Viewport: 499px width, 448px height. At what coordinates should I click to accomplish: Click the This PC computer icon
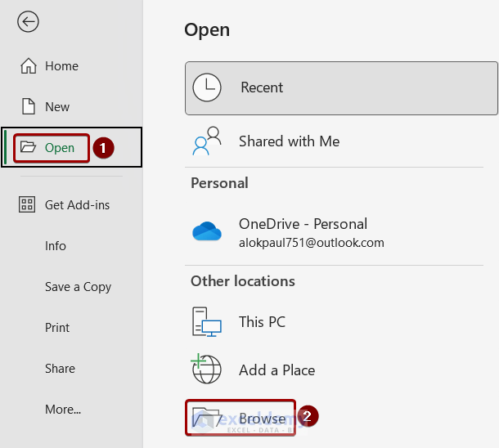tap(207, 322)
